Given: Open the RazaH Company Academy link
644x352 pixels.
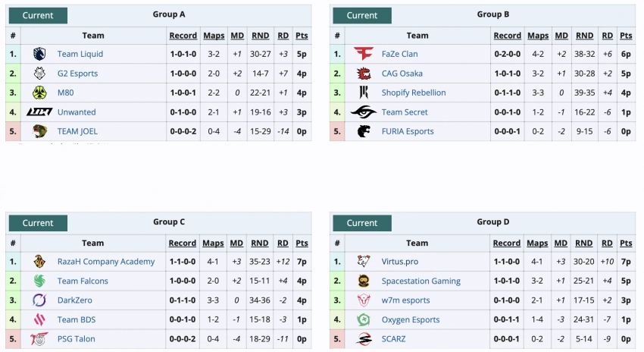Looking at the screenshot, I should [x=106, y=262].
